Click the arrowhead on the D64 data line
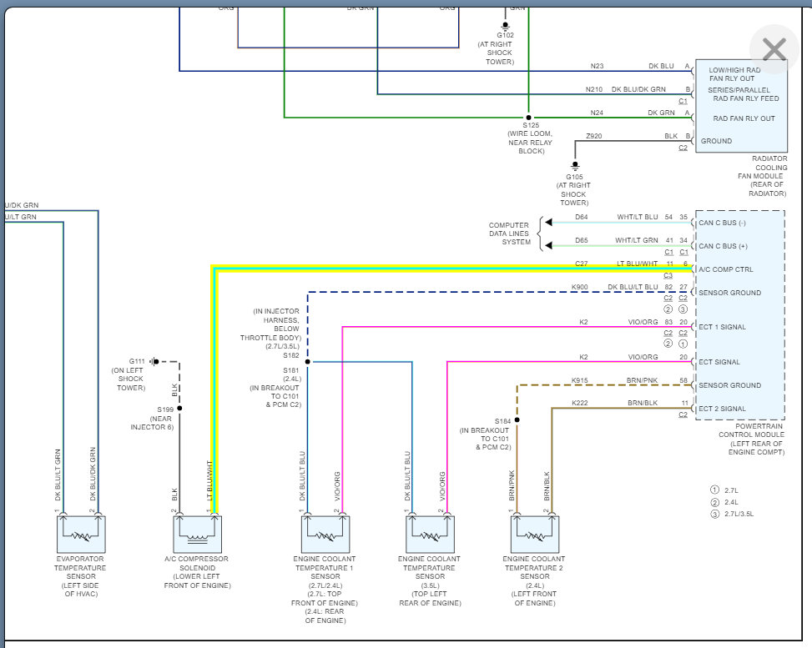The height and width of the screenshot is (648, 812). coord(548,223)
